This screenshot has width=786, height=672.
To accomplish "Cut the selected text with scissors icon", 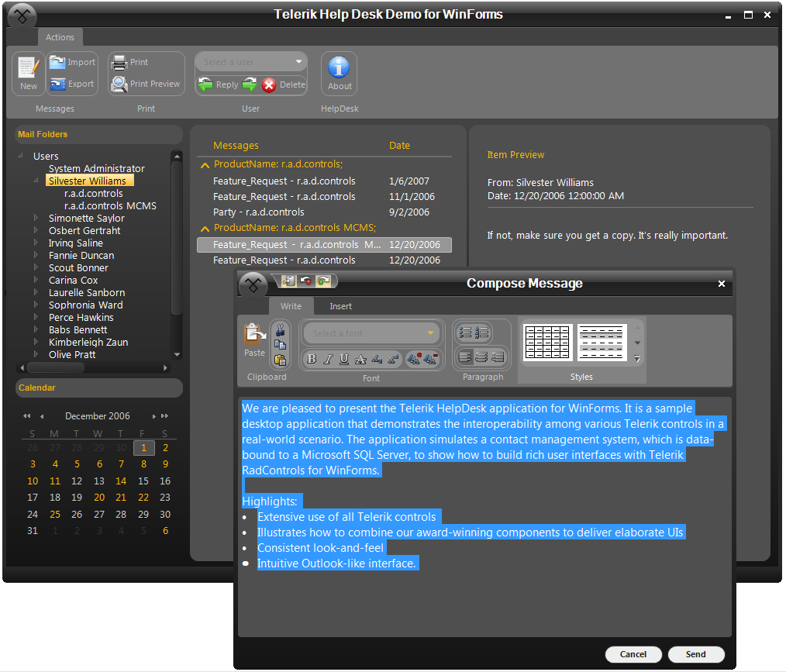I will click(280, 329).
